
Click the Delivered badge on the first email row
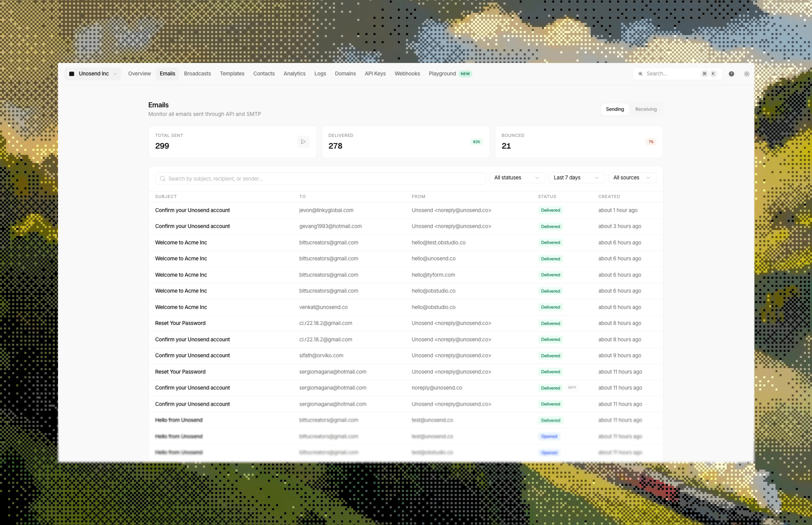[550, 210]
